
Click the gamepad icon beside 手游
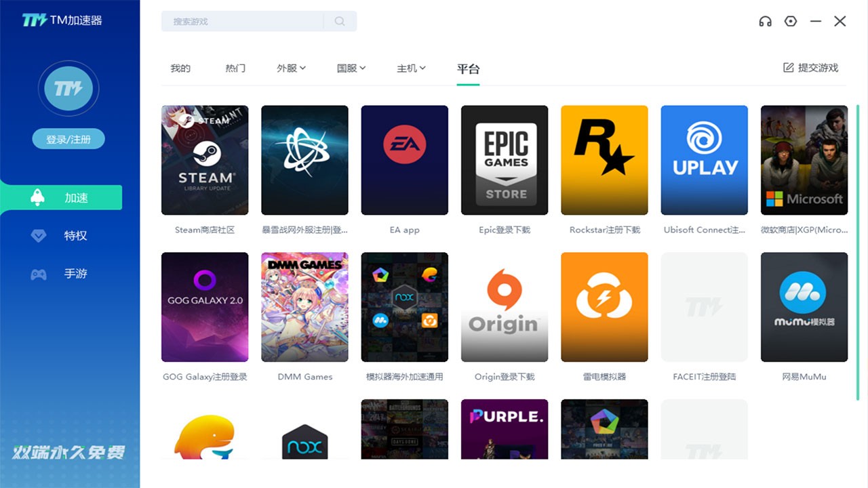[39, 274]
